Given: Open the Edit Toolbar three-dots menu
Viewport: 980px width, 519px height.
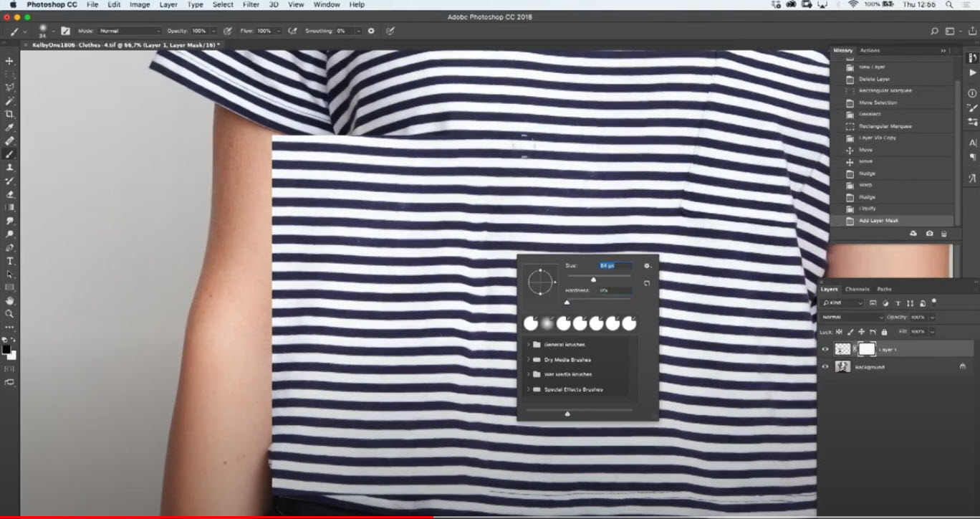Looking at the screenshot, I should 9,327.
